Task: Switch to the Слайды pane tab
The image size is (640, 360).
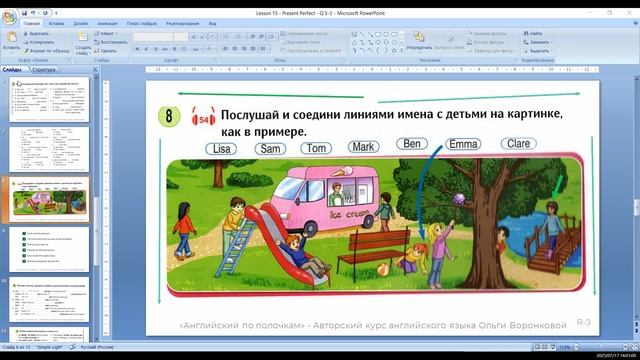Action: coord(13,70)
